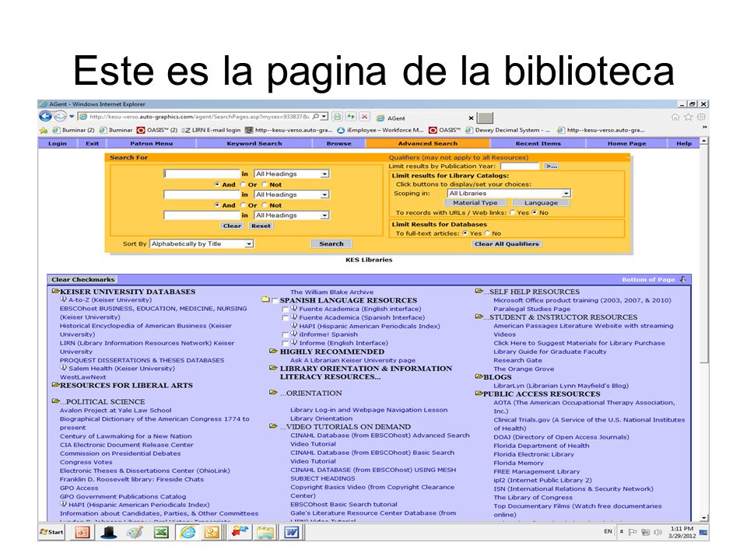Viewport: 747px width, 560px height.
Task: Click the red X stop-loading icon
Action: (364, 117)
